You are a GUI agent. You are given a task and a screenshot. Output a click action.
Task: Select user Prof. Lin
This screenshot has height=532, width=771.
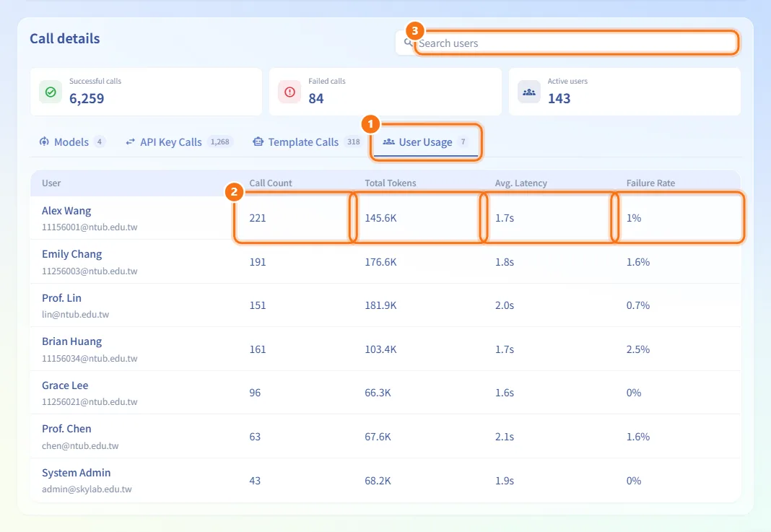[61, 298]
